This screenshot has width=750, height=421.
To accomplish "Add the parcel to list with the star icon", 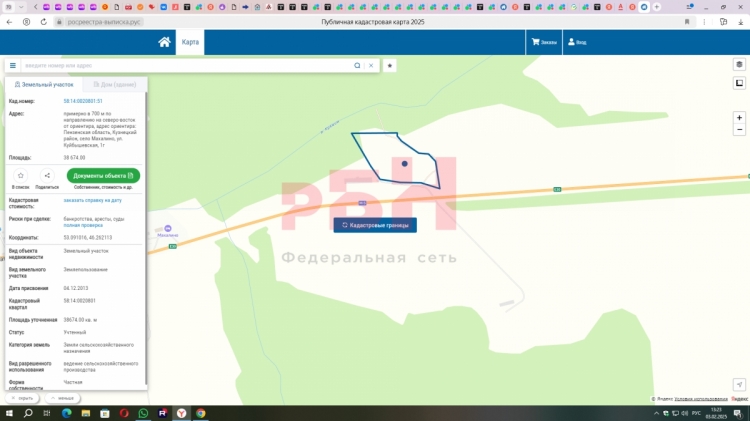I will (x=21, y=176).
